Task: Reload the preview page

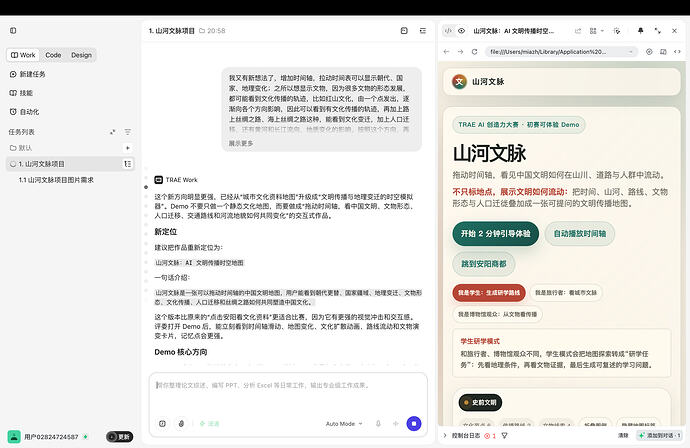Action: coord(474,52)
